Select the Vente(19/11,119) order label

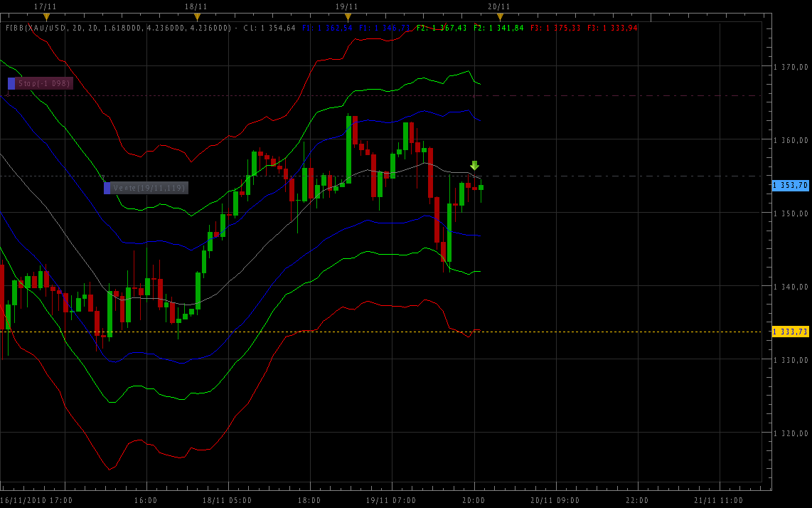point(149,188)
